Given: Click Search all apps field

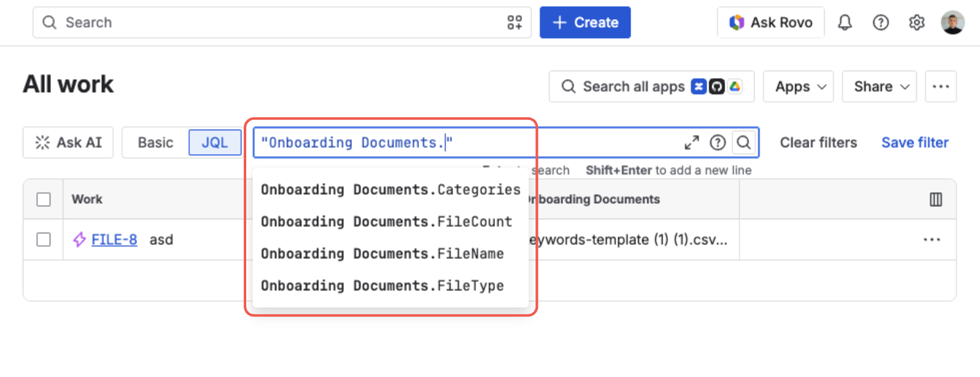Looking at the screenshot, I should click(651, 87).
